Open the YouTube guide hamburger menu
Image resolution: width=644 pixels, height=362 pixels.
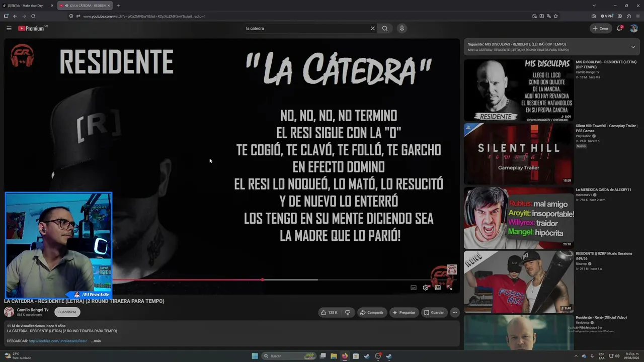(9, 28)
